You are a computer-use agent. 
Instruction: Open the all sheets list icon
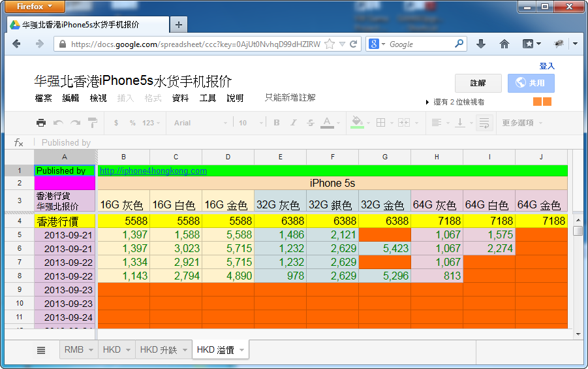41,350
